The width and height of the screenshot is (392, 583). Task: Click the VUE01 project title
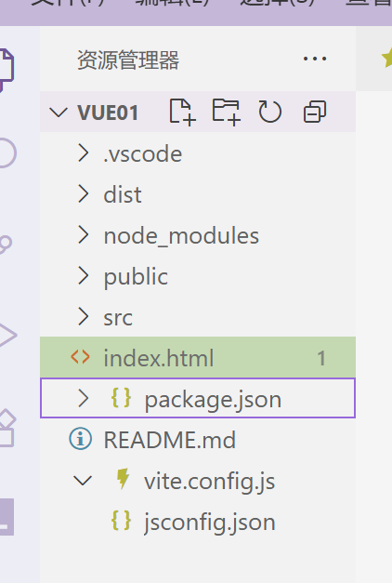point(108,113)
